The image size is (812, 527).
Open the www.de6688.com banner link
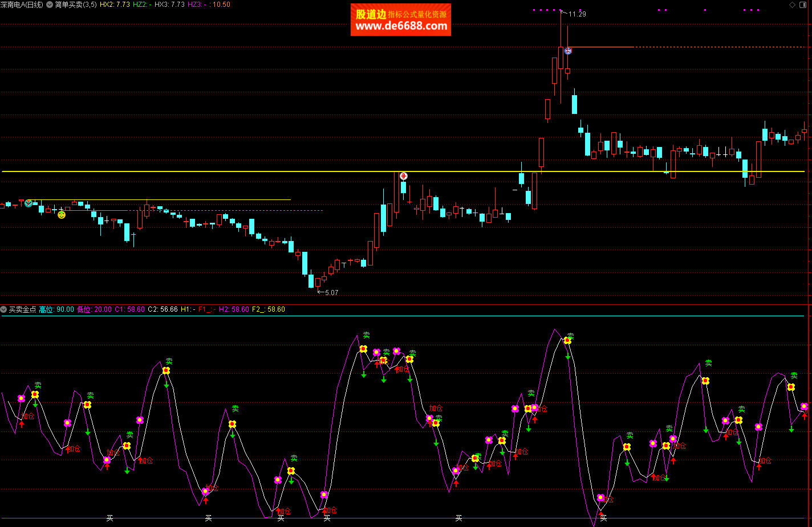point(401,26)
